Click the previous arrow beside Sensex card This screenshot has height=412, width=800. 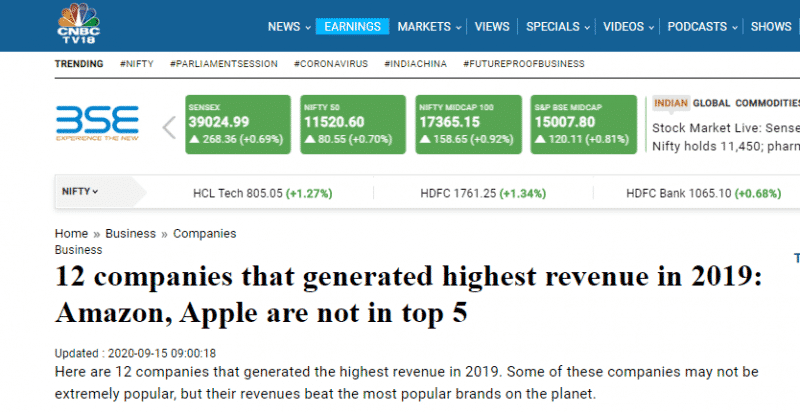click(169, 127)
